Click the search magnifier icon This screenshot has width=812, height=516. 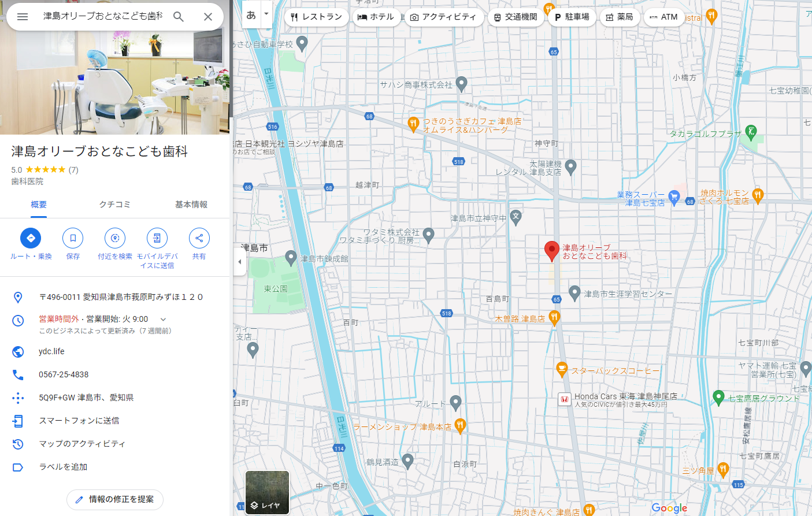(179, 17)
